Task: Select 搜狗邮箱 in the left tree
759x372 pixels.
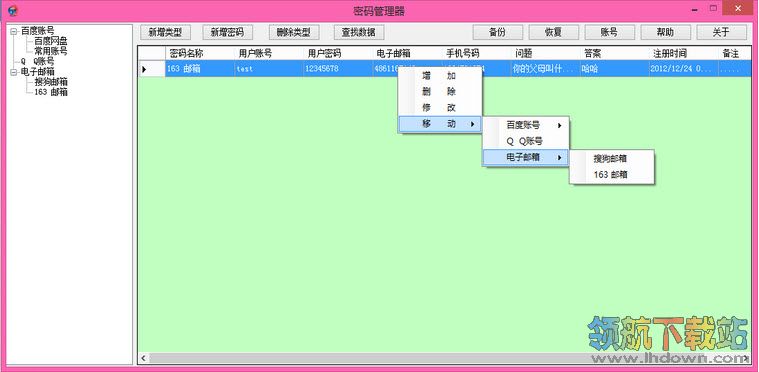Action: 50,82
